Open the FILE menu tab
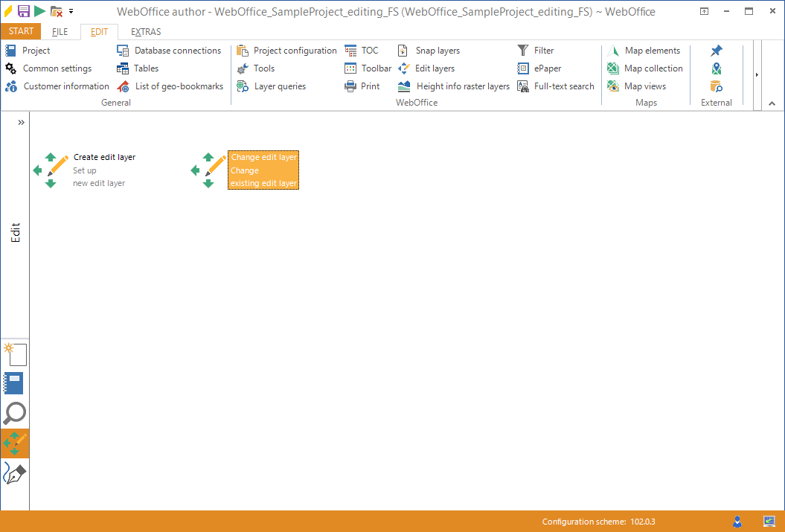785x532 pixels. [59, 31]
